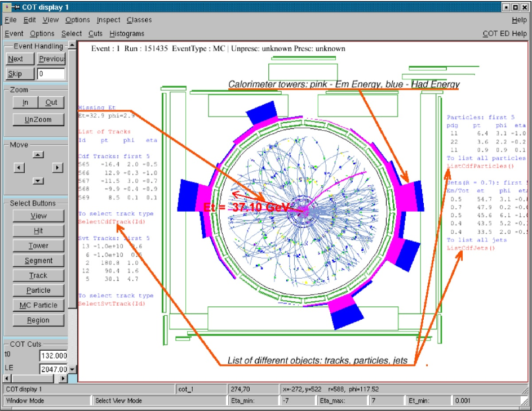The height and width of the screenshot is (411, 532).
Task: Click the Move right arrow button
Action: 57,168
